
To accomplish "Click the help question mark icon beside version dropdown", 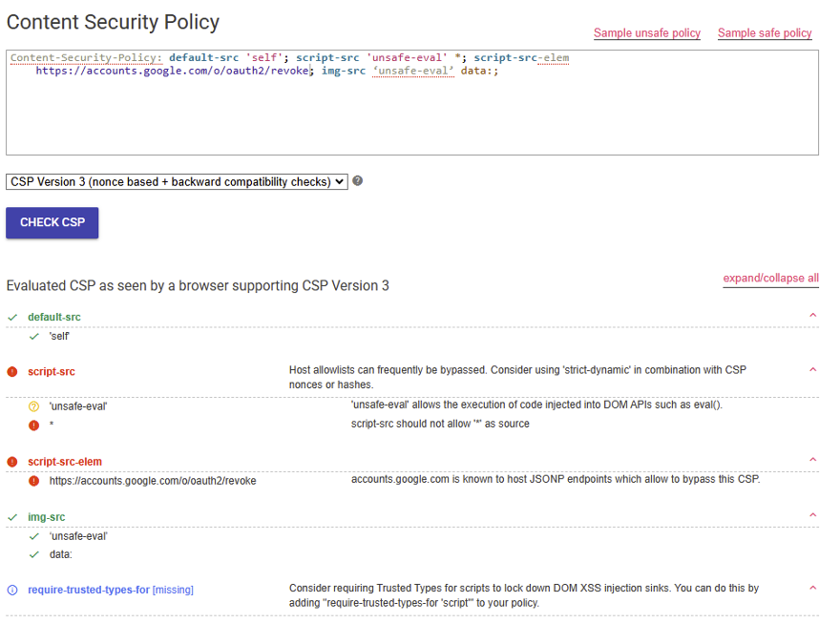I will pyautogui.click(x=358, y=181).
